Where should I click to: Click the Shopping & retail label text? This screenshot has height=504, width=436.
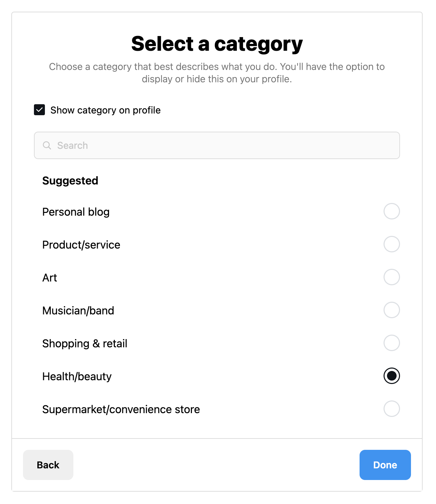click(85, 344)
